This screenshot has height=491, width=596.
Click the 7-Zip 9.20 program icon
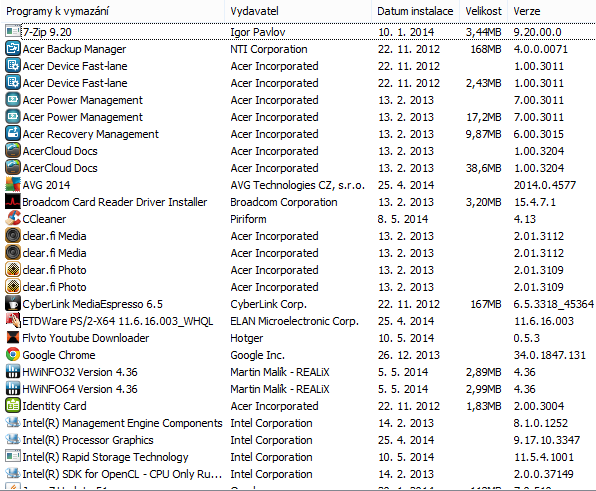click(13, 31)
